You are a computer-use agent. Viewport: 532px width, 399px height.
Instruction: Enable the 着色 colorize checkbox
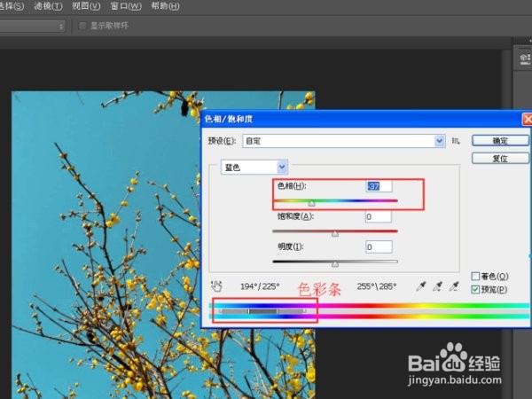tap(475, 276)
